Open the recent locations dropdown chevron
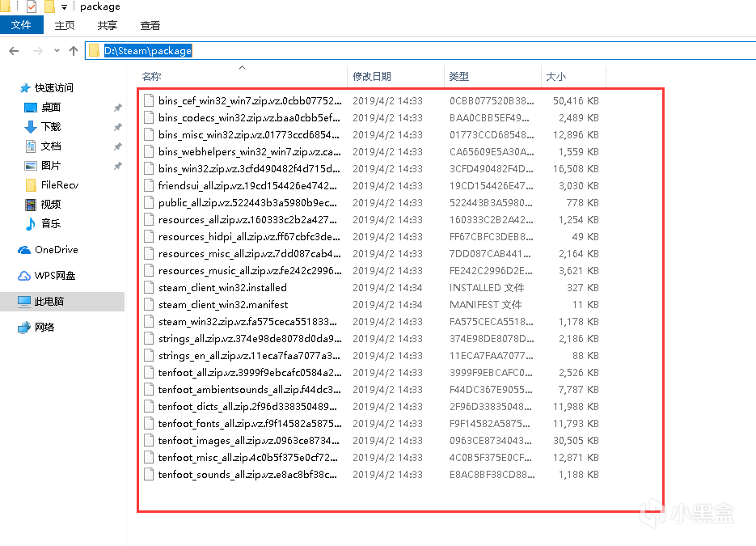756x546 pixels. tap(57, 51)
